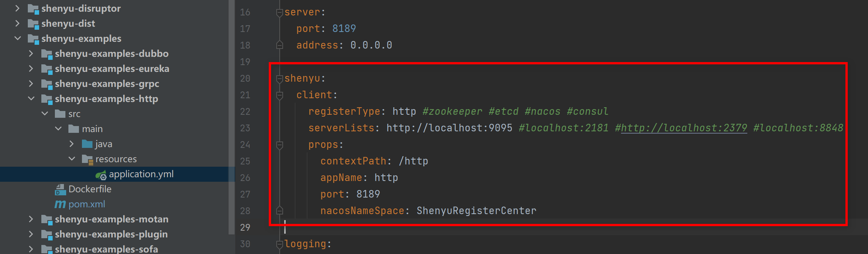The width and height of the screenshot is (868, 254).
Task: Place cursor on nacosNameSpace value ShenyuRegisterCenter
Action: (x=476, y=211)
